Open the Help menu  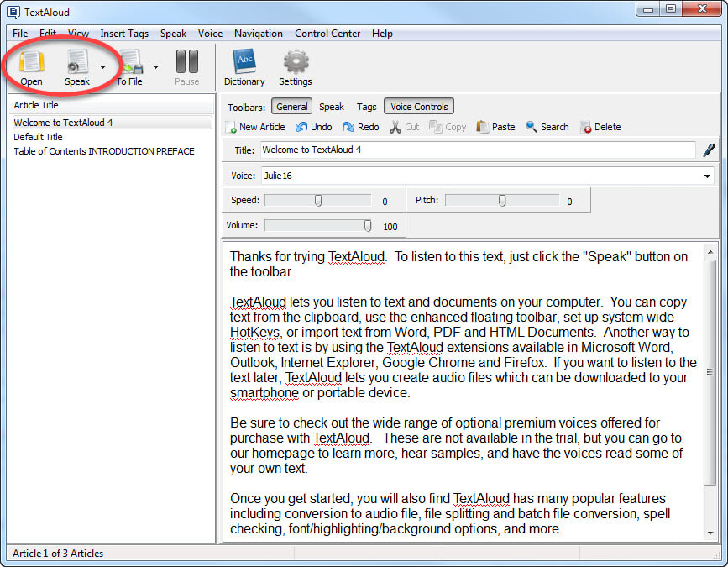pos(382,34)
